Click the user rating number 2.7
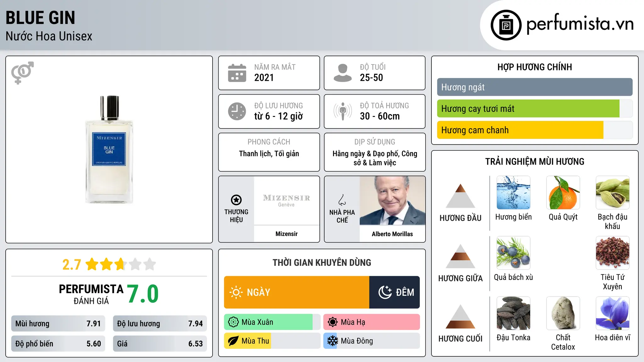Image resolution: width=644 pixels, height=362 pixels. [72, 265]
